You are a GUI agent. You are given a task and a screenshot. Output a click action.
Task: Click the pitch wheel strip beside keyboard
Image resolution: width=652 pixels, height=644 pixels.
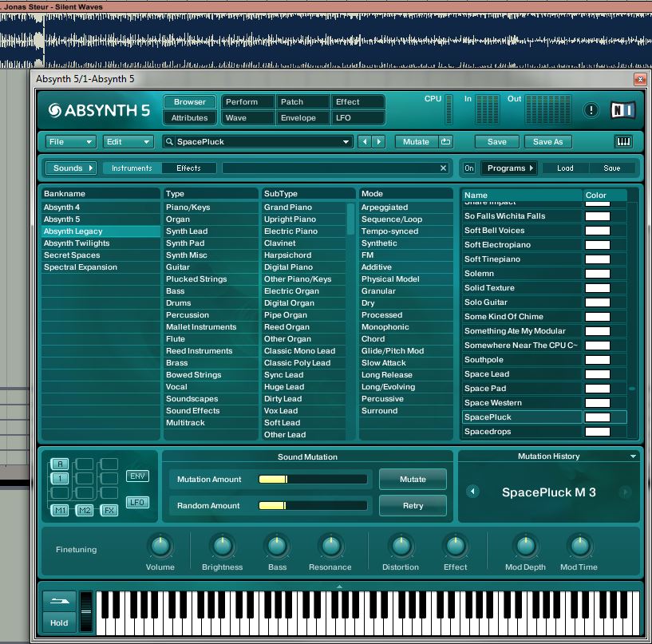[x=86, y=611]
